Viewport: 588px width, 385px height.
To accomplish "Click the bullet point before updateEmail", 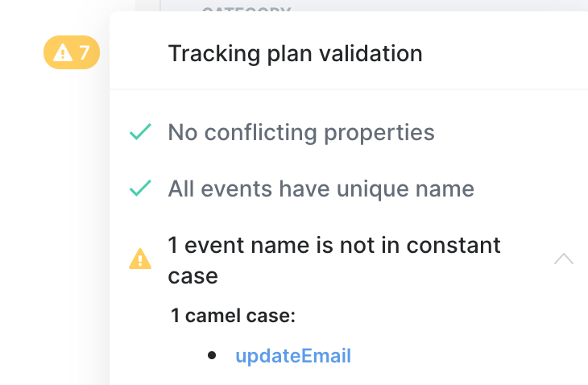I will (x=212, y=355).
